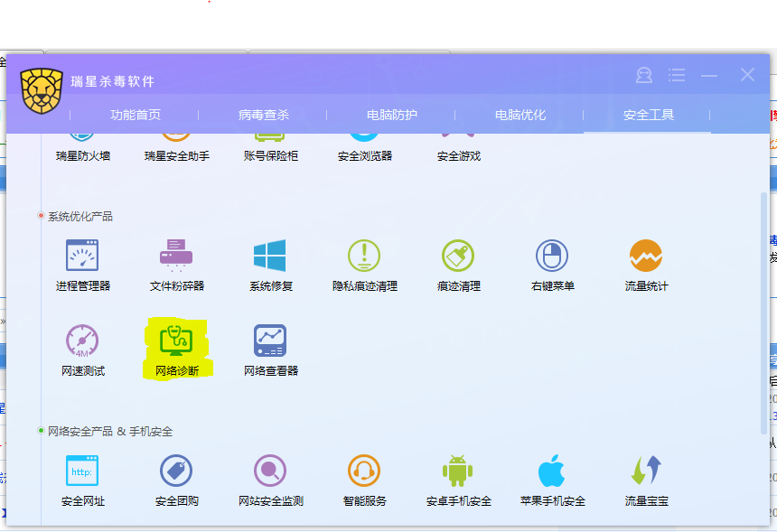Launch the 安全浏览器 secure browser
Screen dimensions: 777x532
click(364, 148)
